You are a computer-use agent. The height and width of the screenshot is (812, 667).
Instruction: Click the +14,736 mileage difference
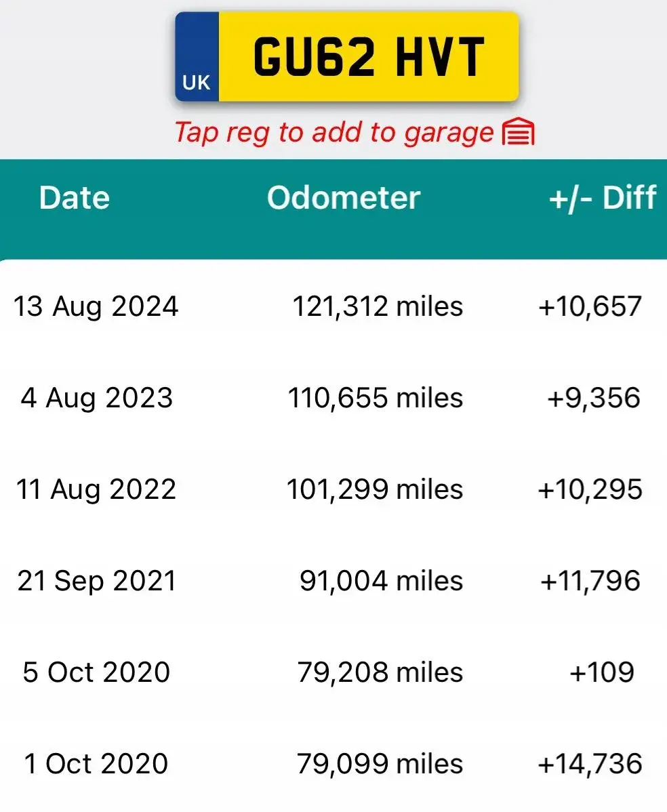[x=590, y=764]
